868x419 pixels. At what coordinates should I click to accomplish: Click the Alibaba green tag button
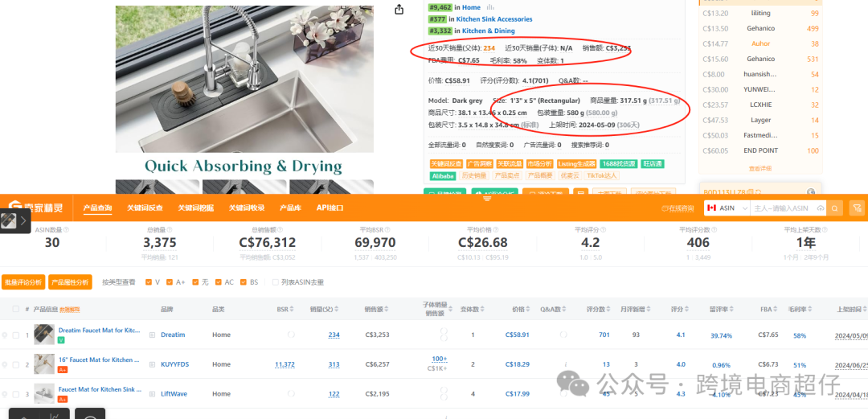pos(443,175)
